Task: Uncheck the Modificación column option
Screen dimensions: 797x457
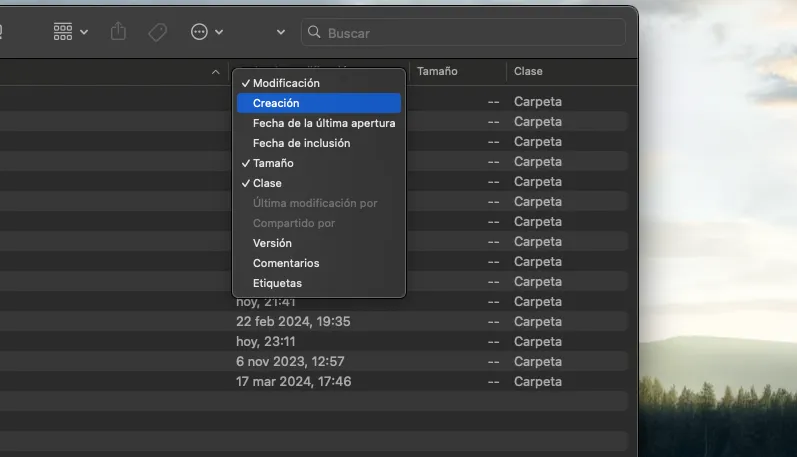Action: (286, 83)
